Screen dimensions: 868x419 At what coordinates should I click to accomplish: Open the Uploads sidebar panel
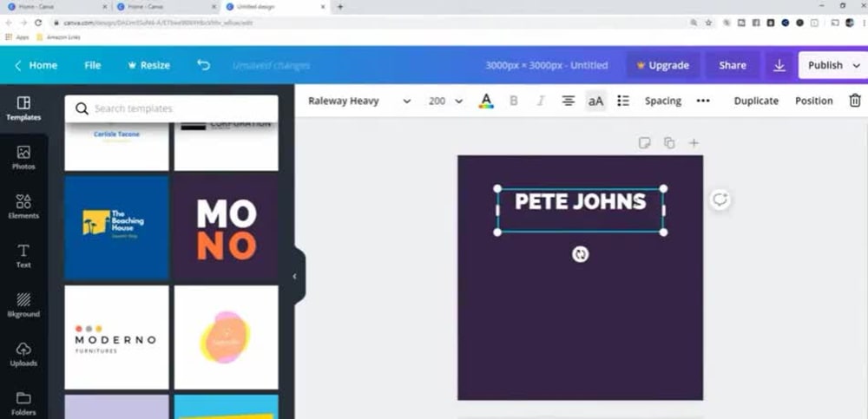point(23,355)
